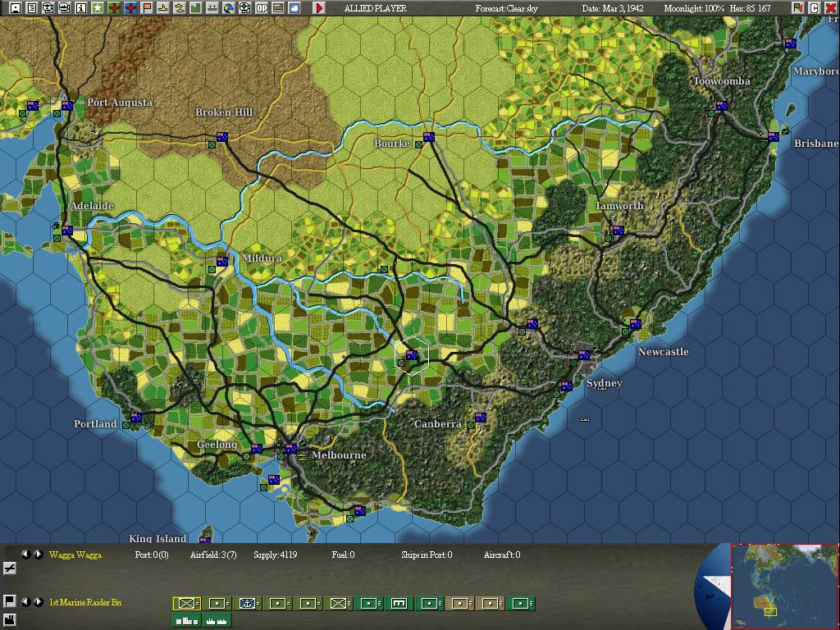Select the second crossed-box infantry unit counter
This screenshot has width=840, height=630.
[x=339, y=603]
